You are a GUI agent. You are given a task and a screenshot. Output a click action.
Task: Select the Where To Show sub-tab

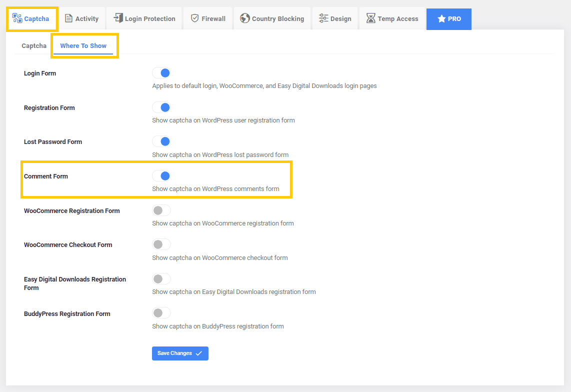coord(83,46)
